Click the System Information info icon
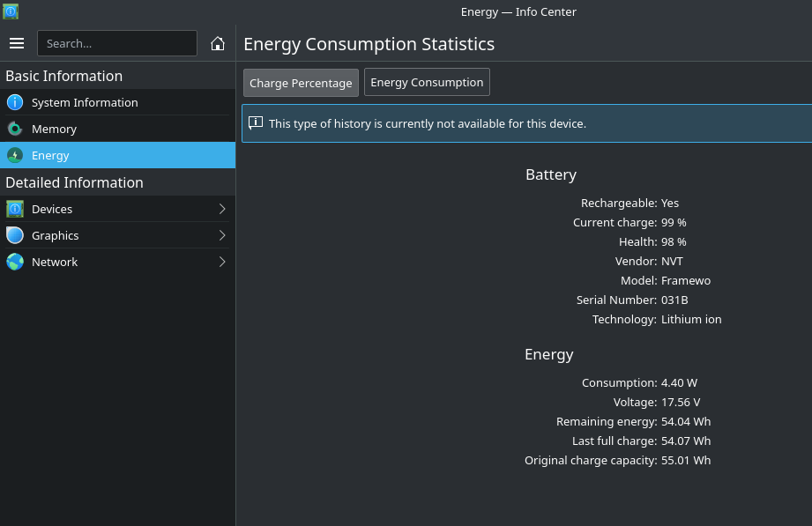The image size is (812, 526). pyautogui.click(x=15, y=102)
